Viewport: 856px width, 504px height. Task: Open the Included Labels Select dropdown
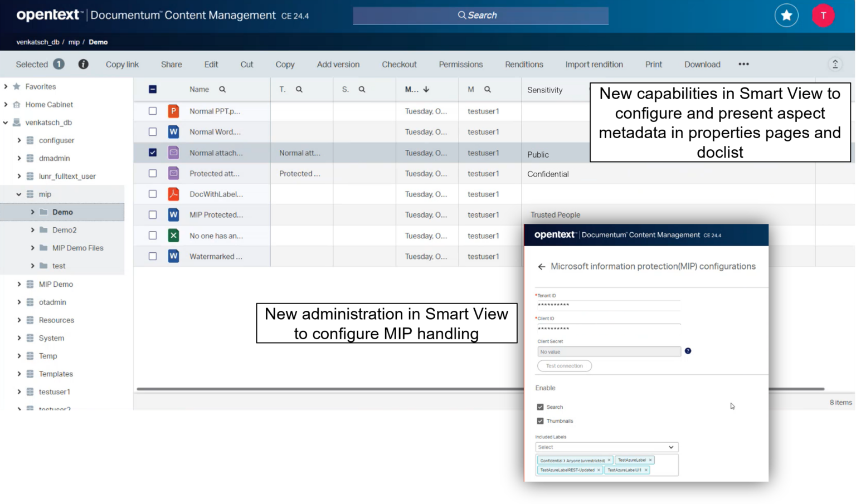tap(606, 447)
